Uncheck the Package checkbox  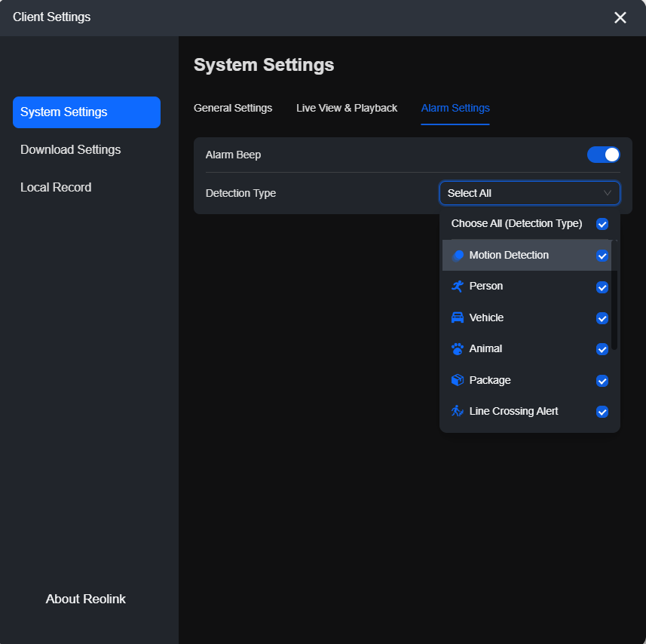point(602,381)
